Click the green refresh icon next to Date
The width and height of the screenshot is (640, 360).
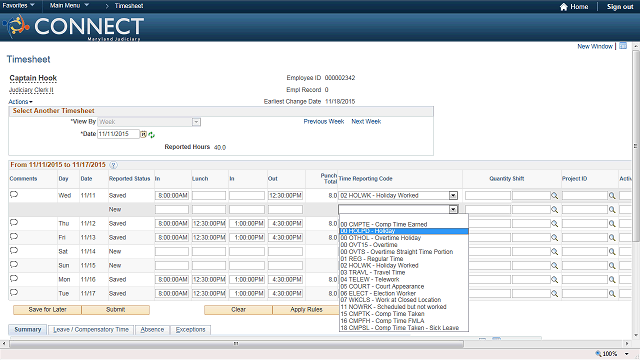[x=151, y=135]
